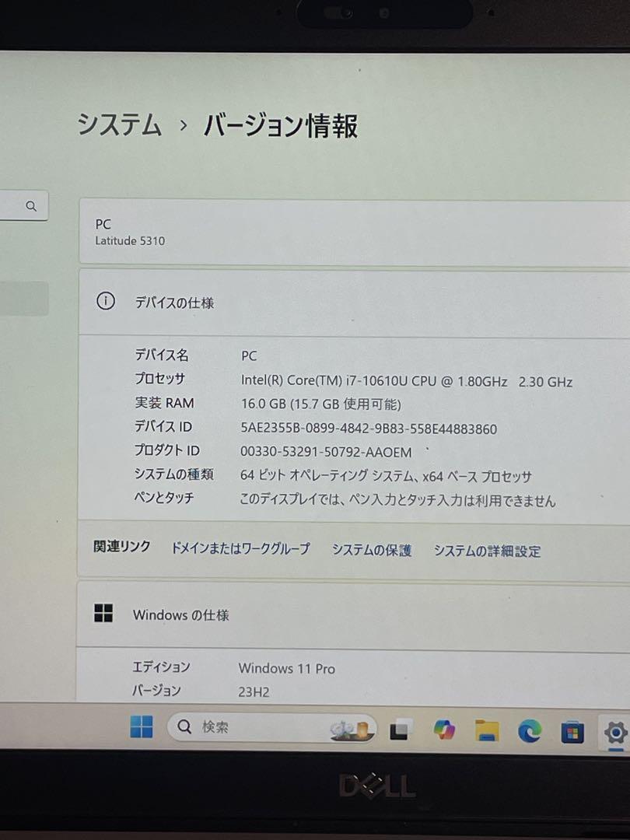630x840 pixels.
Task: Click the ペンとタッチ description text
Action: (397, 500)
